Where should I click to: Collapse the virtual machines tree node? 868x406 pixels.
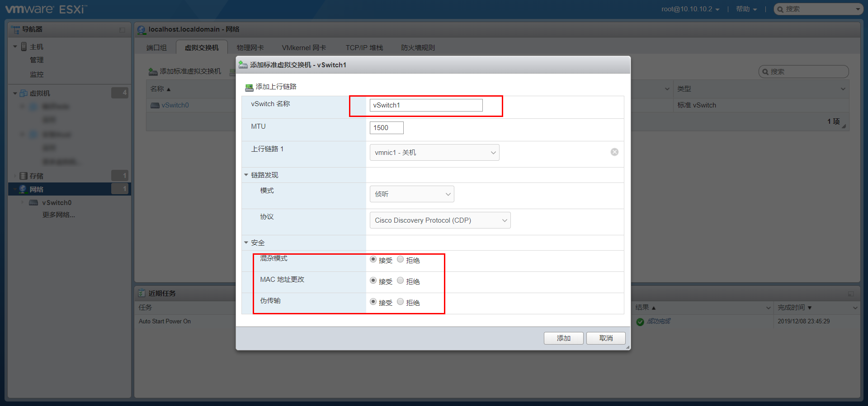coord(15,93)
